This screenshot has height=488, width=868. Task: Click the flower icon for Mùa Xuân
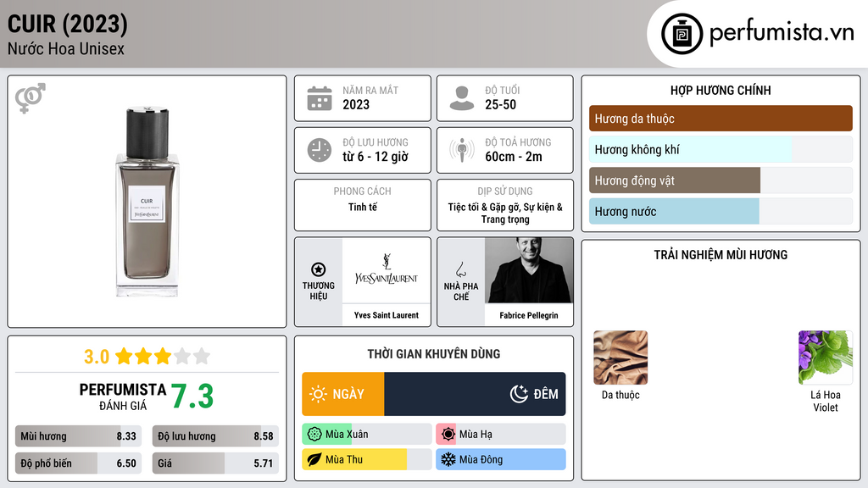[x=314, y=435]
